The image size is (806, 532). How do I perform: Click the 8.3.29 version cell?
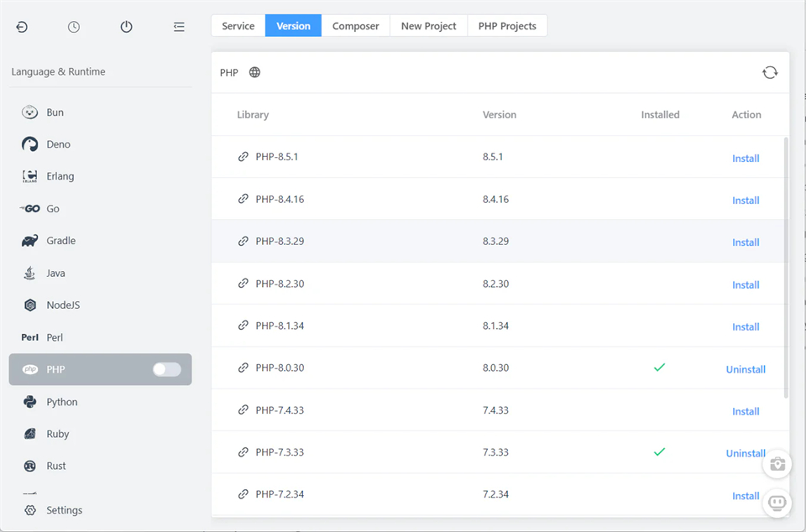(x=495, y=242)
